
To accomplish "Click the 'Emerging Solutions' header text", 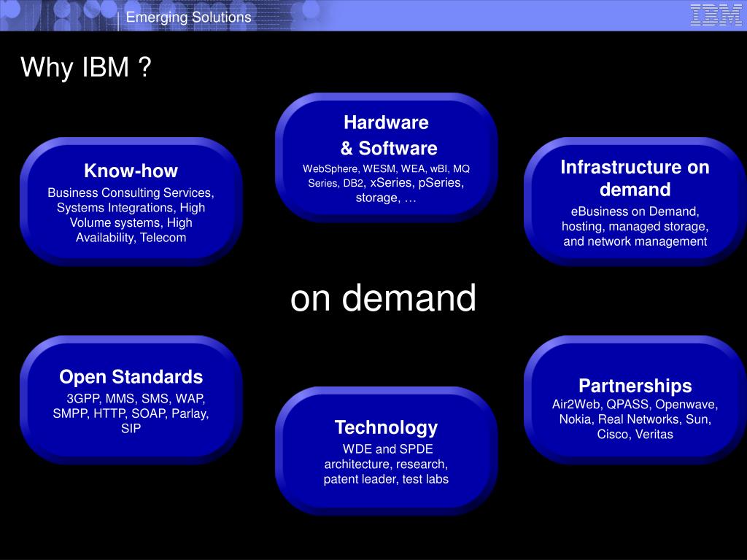I will point(189,17).
